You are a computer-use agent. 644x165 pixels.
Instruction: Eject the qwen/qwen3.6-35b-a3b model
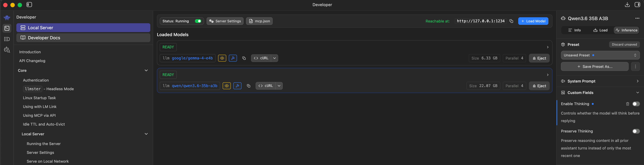click(x=539, y=86)
